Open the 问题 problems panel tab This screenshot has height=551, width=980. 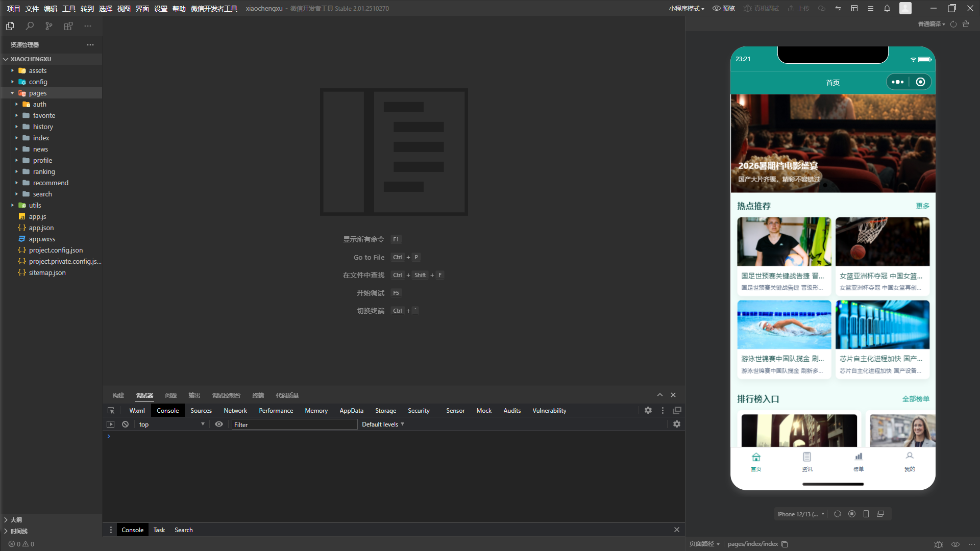point(170,395)
